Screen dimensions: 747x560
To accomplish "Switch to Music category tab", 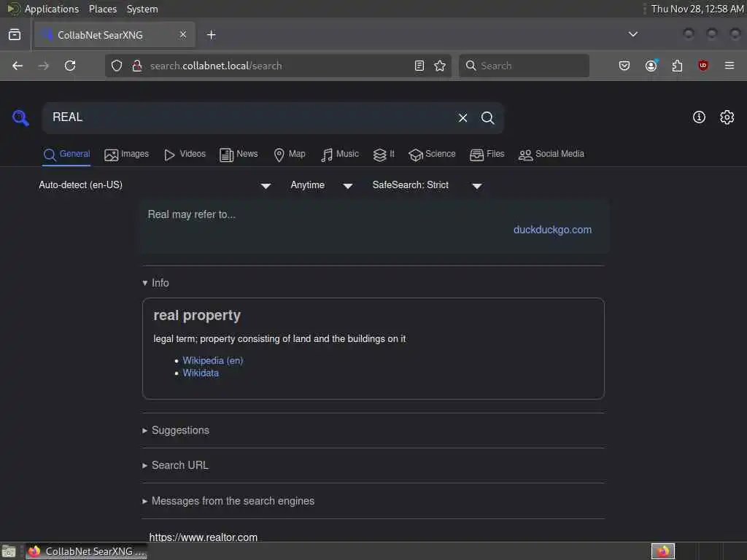I will pyautogui.click(x=340, y=155).
